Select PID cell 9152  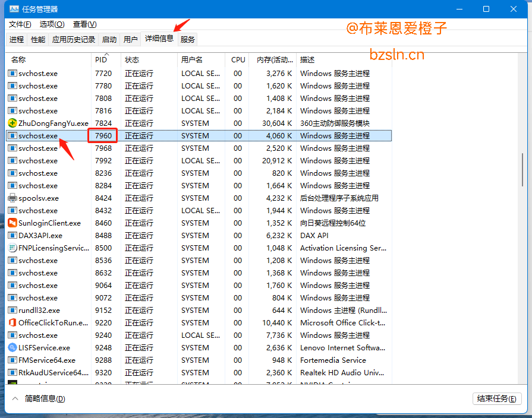103,310
